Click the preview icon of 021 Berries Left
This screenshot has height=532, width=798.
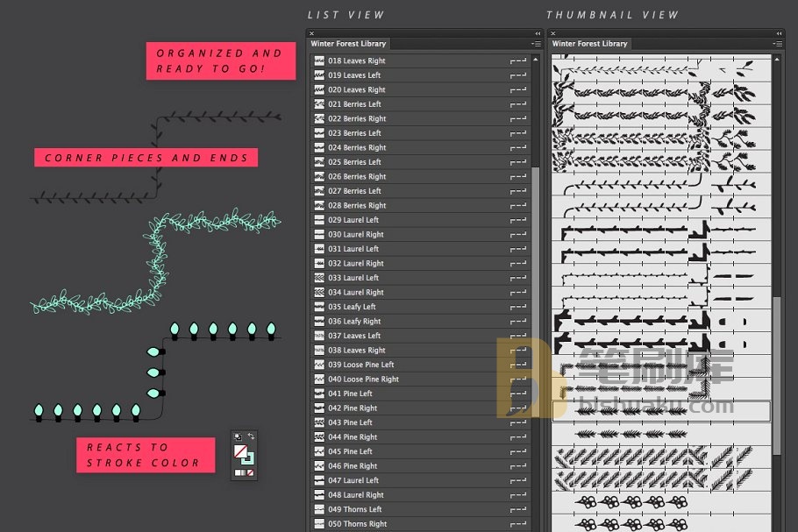tap(319, 104)
